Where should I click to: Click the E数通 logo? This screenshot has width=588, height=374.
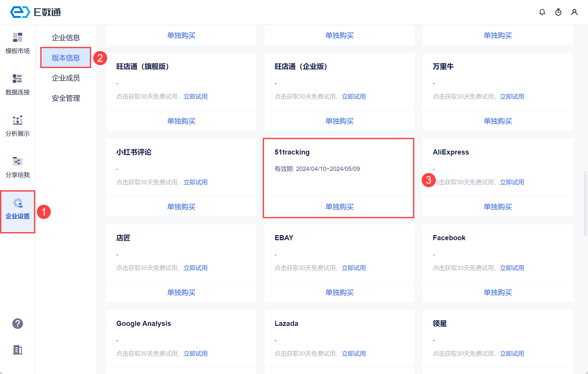[35, 12]
